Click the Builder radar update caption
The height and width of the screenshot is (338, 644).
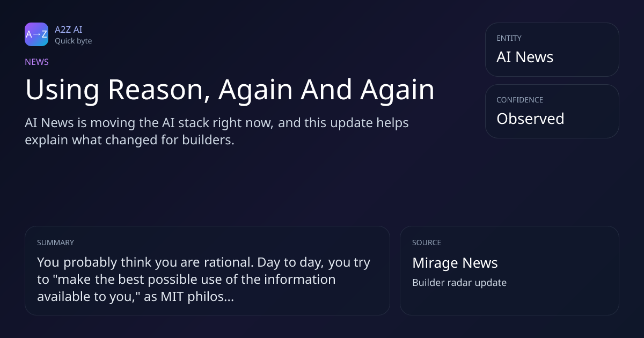point(459,283)
